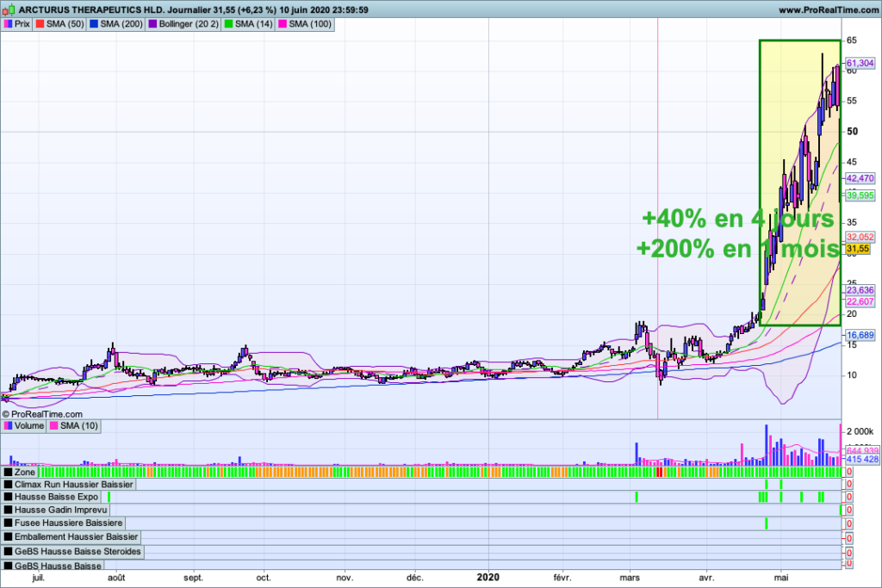This screenshot has height=588, width=882.
Task: Open the SMA (200) indicator settings
Action: pyautogui.click(x=116, y=24)
